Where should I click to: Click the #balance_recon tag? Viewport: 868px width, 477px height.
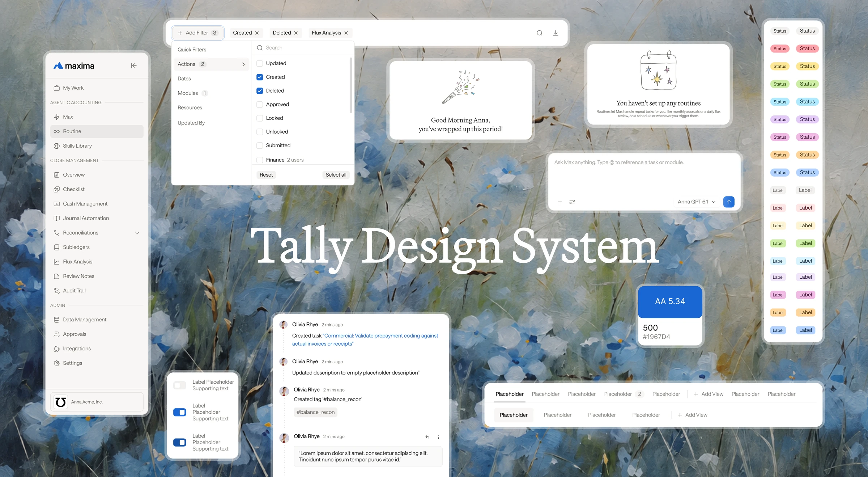pos(315,412)
